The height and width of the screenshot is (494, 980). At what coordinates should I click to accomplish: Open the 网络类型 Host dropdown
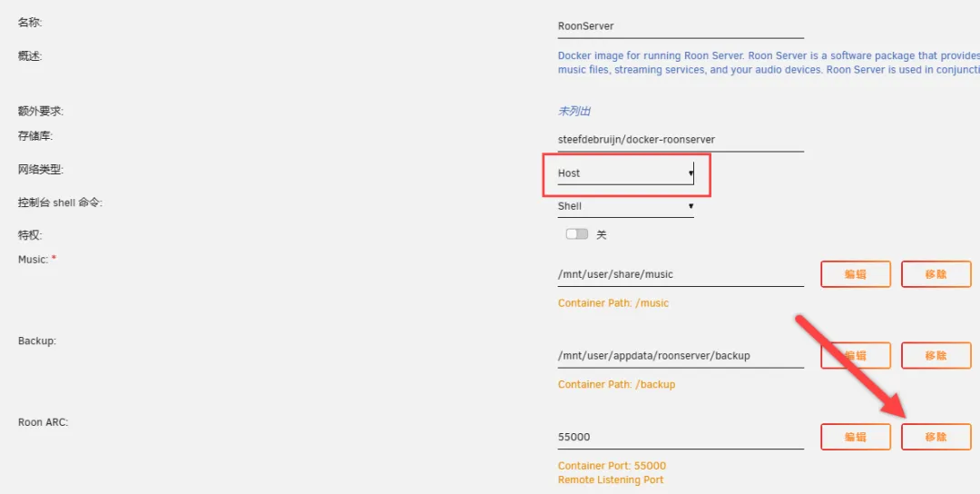[x=625, y=173]
